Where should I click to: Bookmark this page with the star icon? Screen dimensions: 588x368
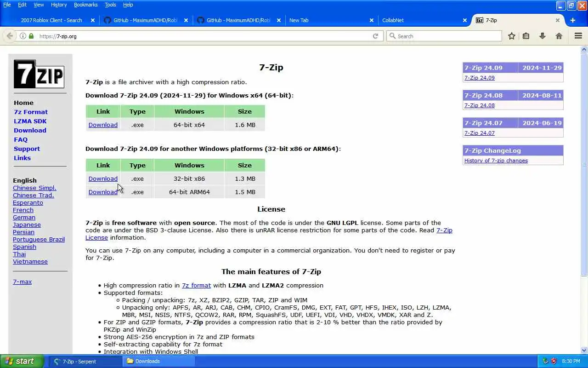pos(511,36)
